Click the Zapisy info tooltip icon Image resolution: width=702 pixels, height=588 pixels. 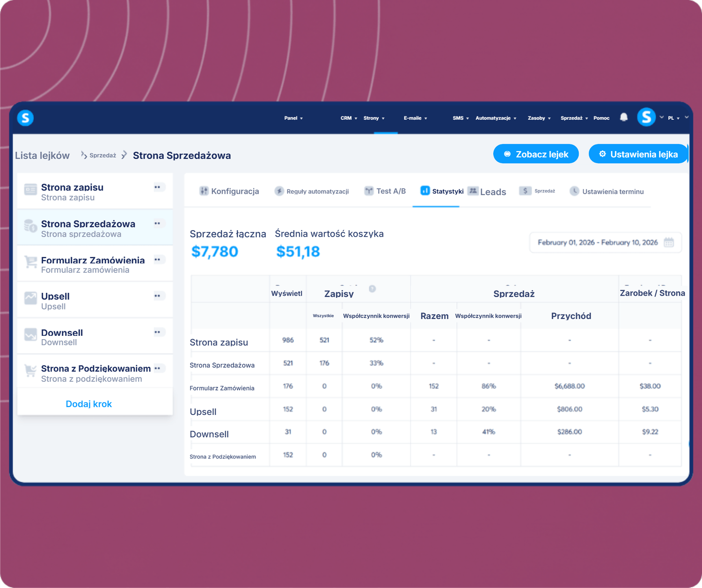(372, 289)
